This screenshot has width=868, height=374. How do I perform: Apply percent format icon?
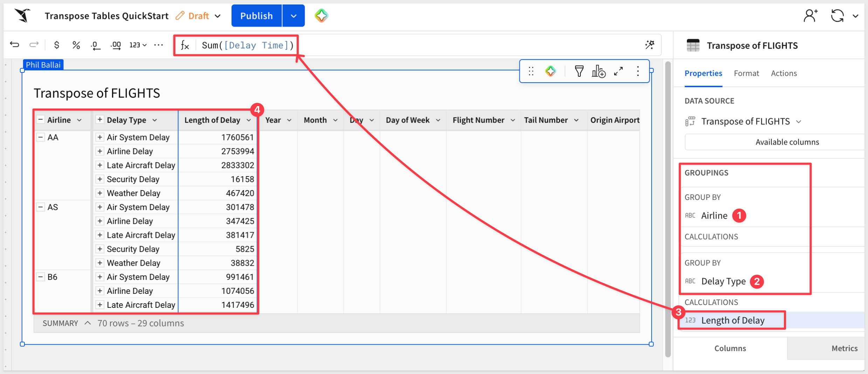tap(76, 45)
